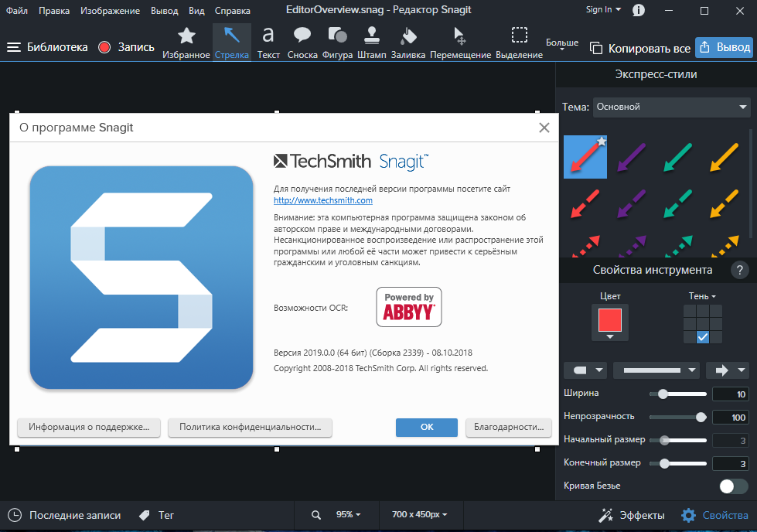Viewport: 757px width, 532px height.
Task: Open the red Цвет color swatch
Action: pos(610,322)
